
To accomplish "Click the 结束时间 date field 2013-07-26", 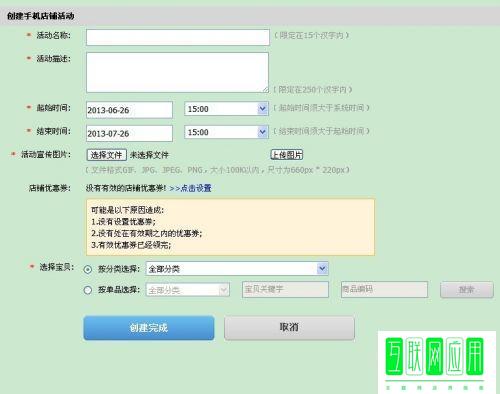I will pos(129,133).
